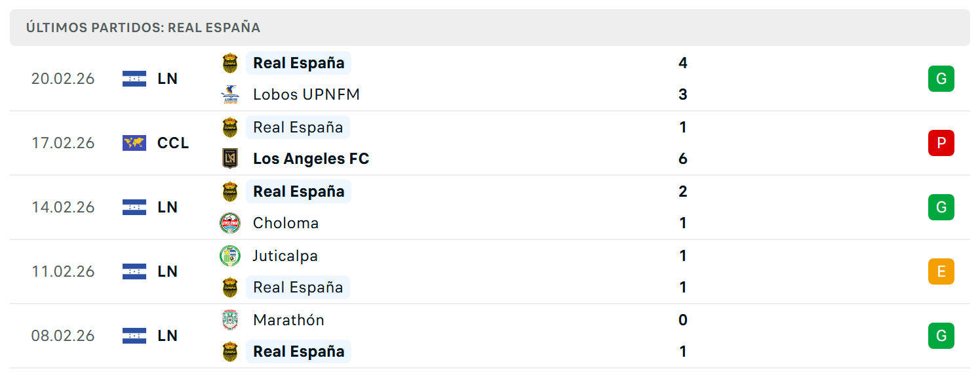Click the Choloma club crest
The height and width of the screenshot is (381, 980).
[x=230, y=223]
